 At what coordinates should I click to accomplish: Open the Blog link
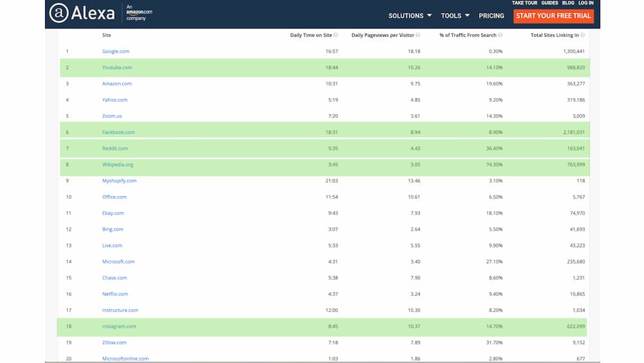[x=568, y=3]
